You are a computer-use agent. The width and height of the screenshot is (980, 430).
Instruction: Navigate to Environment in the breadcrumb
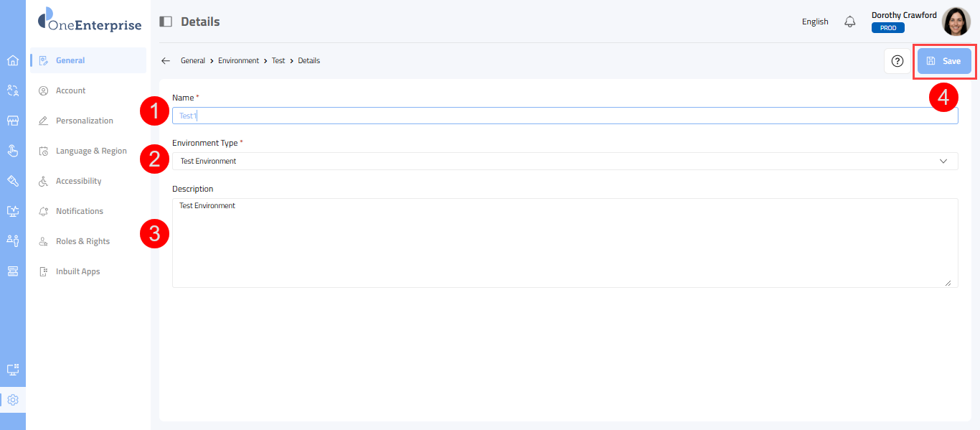pos(238,61)
